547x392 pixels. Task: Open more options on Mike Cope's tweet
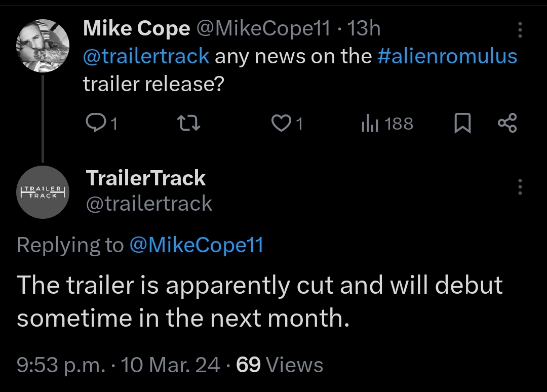520,30
